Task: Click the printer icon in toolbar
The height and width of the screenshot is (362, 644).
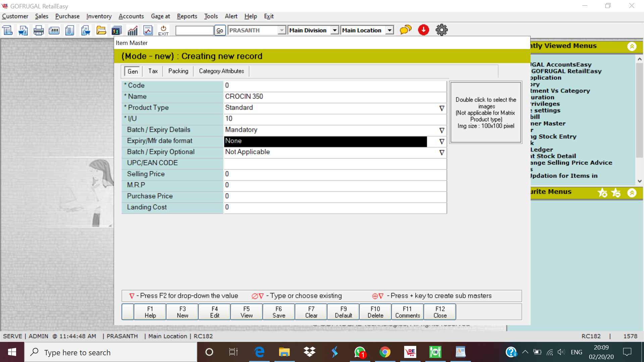Action: [39, 31]
